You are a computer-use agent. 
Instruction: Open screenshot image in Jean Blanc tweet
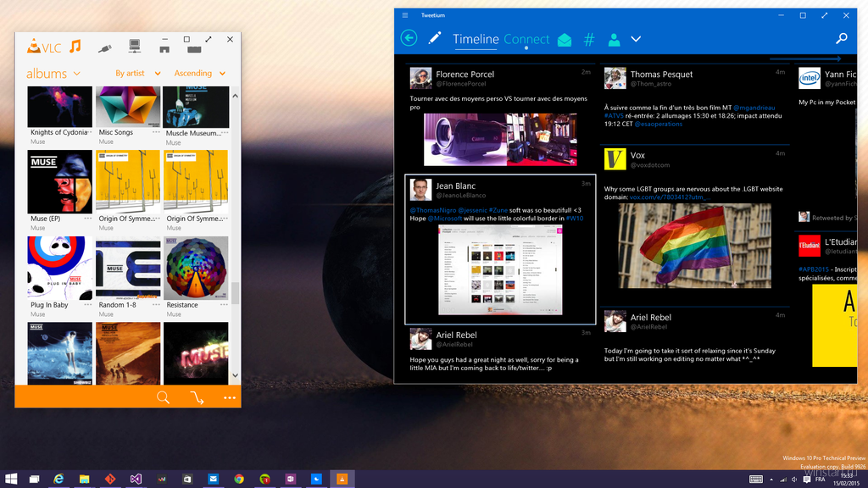[500, 270]
